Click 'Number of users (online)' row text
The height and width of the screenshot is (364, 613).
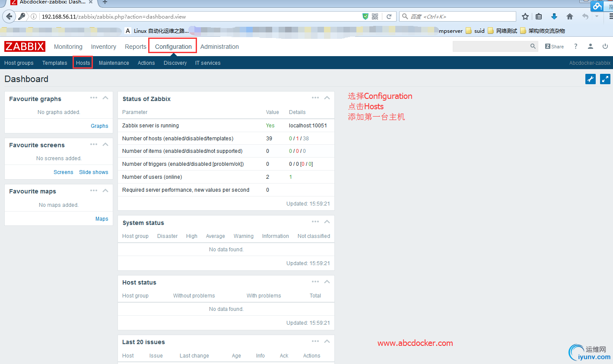(152, 177)
